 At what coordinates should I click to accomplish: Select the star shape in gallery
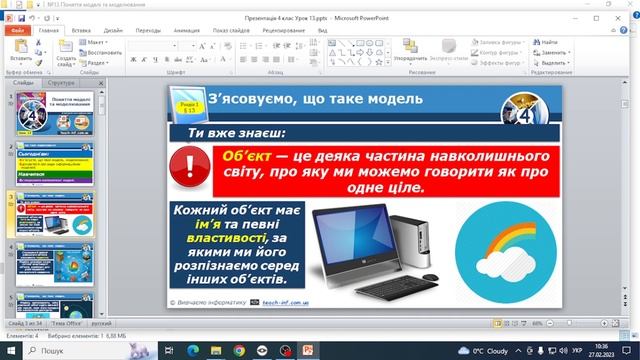(379, 62)
